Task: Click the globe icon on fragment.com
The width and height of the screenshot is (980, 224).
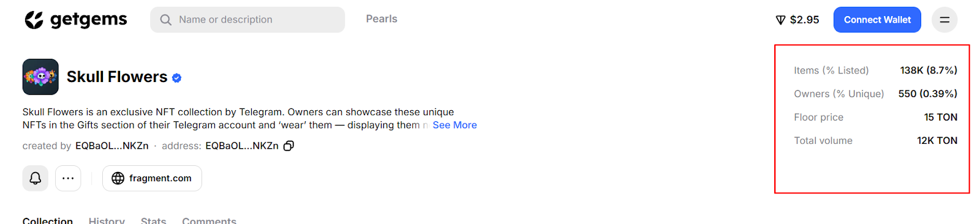Action: 118,178
